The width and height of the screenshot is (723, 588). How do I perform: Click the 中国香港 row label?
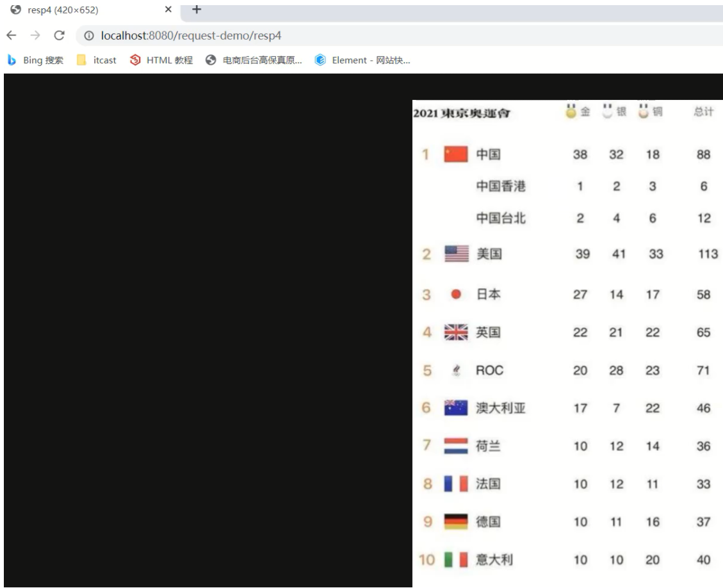tap(501, 186)
